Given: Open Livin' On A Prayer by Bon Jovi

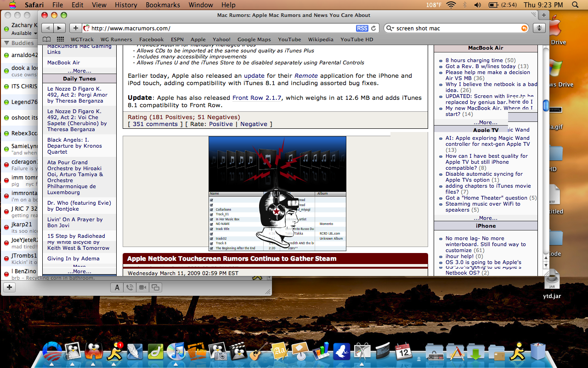Looking at the screenshot, I should pyautogui.click(x=75, y=223).
